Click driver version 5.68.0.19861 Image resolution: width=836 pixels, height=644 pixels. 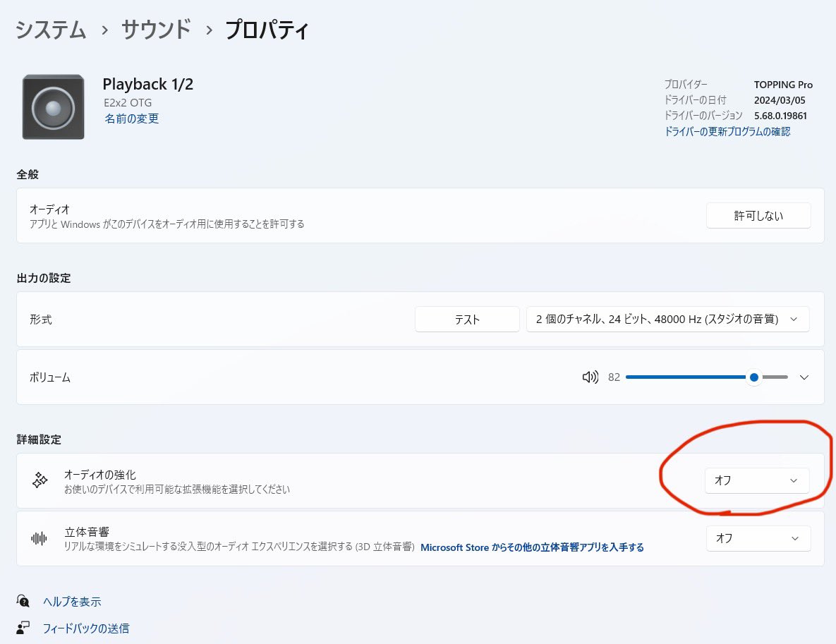click(780, 116)
